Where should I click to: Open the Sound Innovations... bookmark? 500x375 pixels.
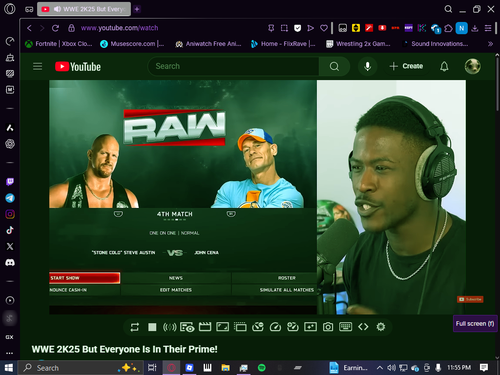tap(435, 44)
